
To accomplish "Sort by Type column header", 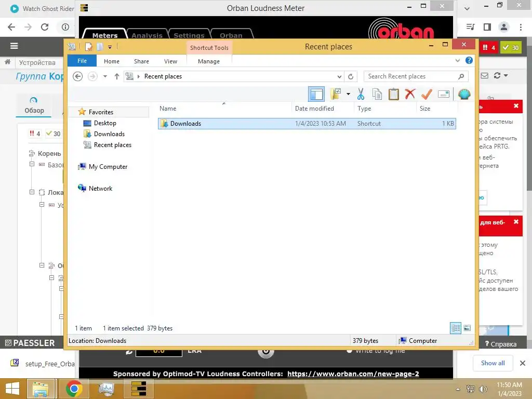I will click(385, 108).
